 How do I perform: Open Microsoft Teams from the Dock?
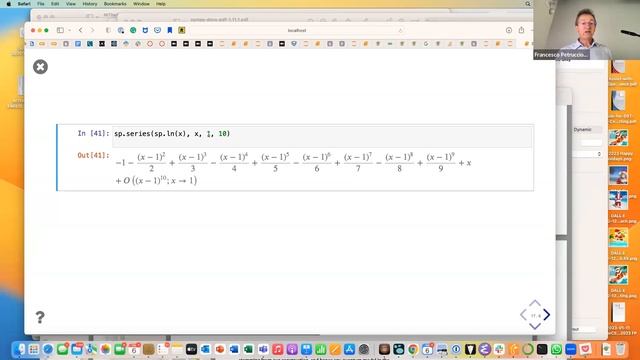pyautogui.click(x=263, y=349)
